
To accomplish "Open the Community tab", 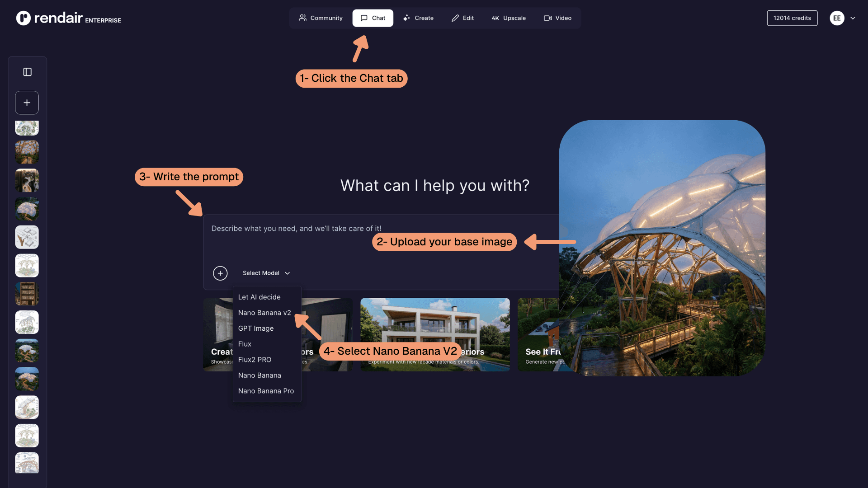I will 321,18.
